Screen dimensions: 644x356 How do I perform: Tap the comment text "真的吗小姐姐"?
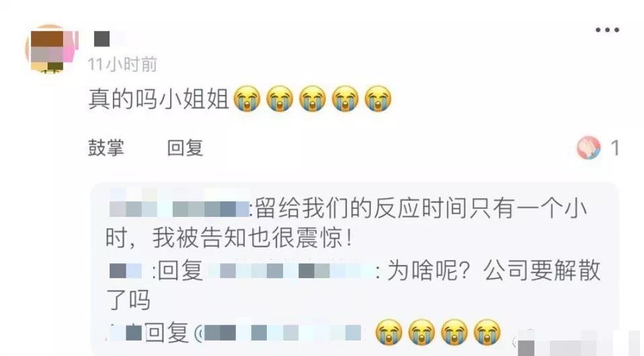click(159, 99)
